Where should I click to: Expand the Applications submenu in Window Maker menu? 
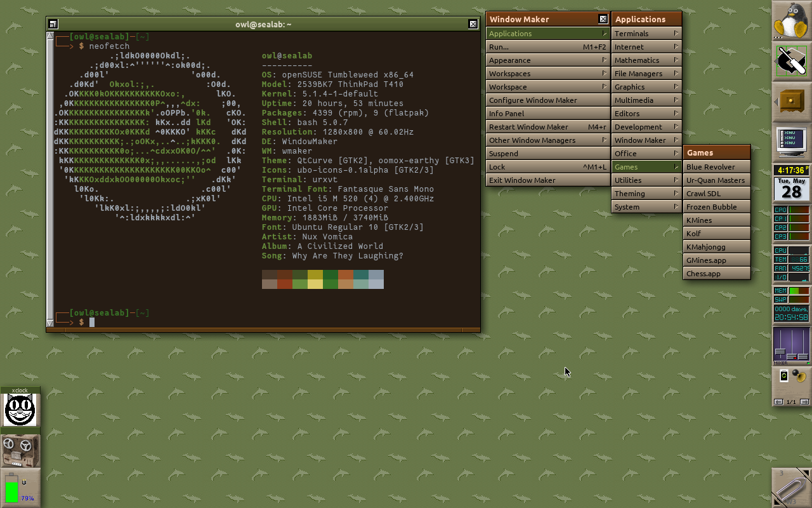[548, 33]
